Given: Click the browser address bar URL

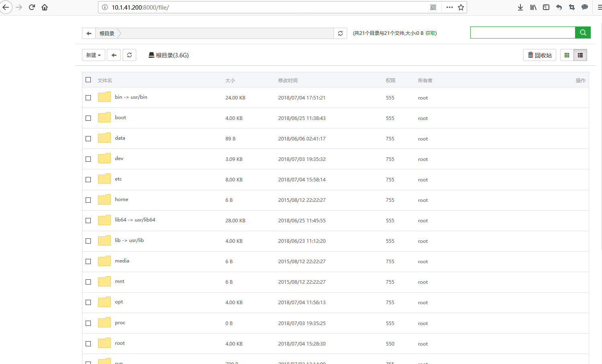Looking at the screenshot, I should [140, 7].
